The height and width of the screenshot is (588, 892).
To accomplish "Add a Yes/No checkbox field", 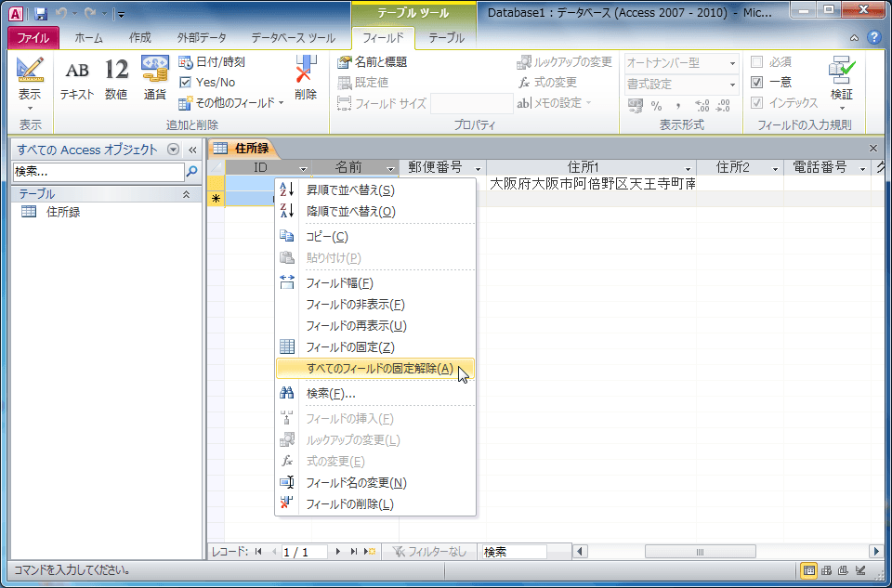I will [207, 83].
